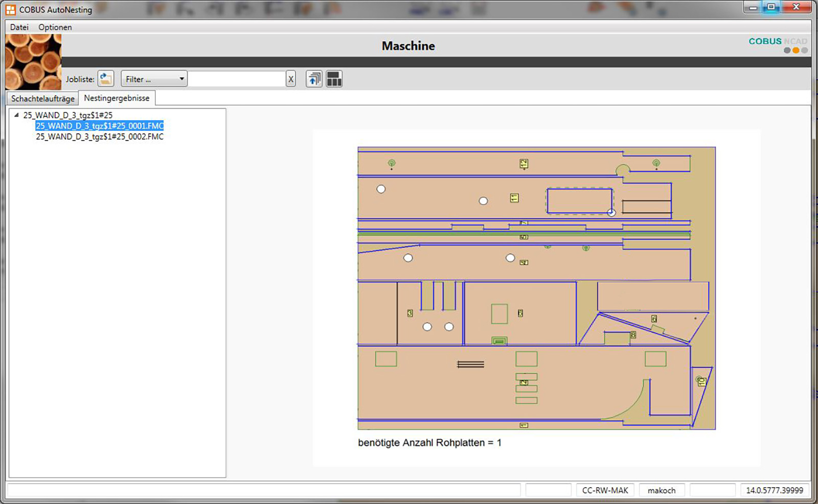Screen dimensions: 818x504
Task: Open the Filter dropdown
Action: 154,79
